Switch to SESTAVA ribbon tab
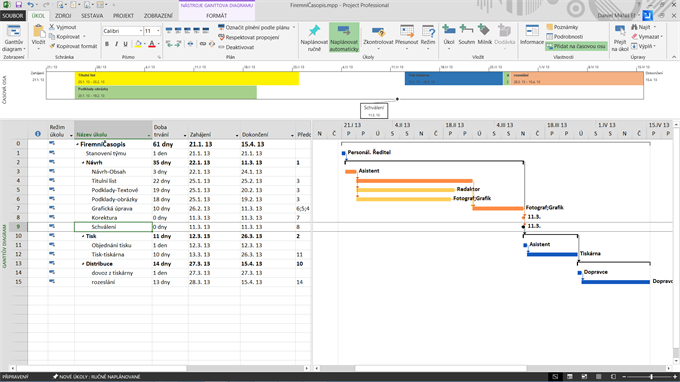 pyautogui.click(x=92, y=16)
